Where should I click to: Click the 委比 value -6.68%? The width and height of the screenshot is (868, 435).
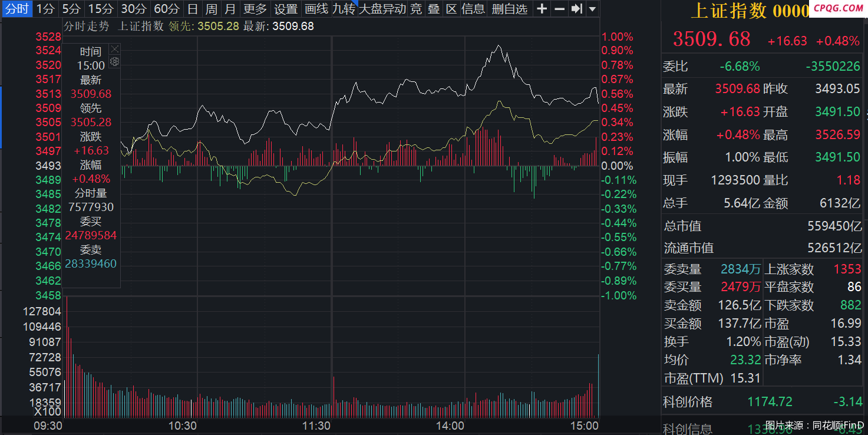[741, 67]
